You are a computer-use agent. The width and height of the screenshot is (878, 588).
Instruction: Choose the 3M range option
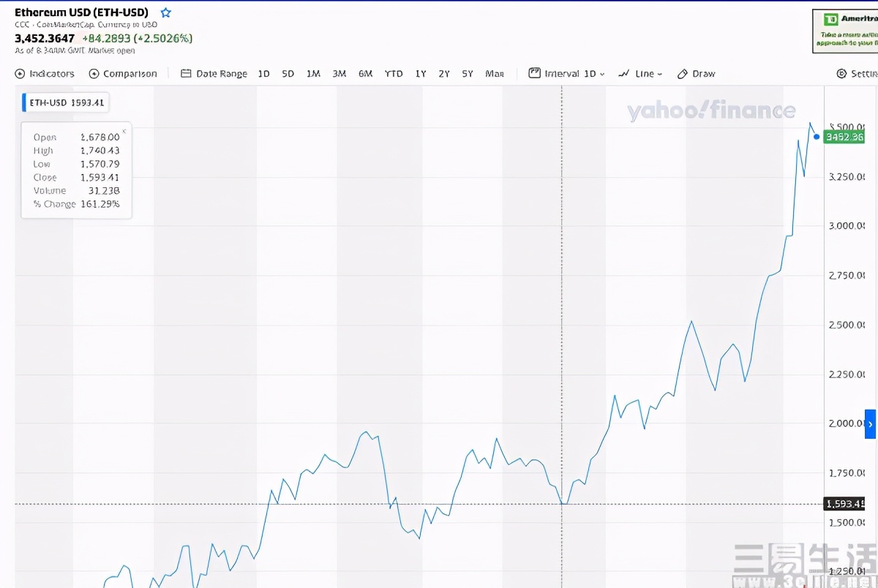[x=339, y=74]
